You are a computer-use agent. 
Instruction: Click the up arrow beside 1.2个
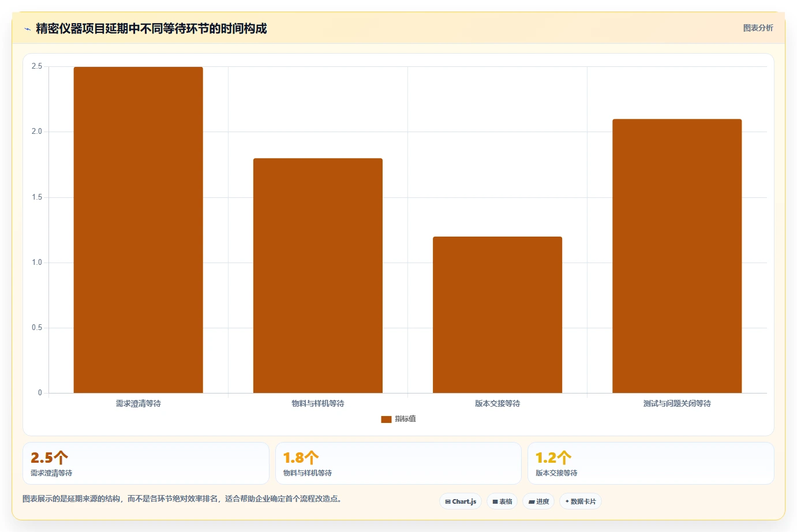pyautogui.click(x=564, y=458)
